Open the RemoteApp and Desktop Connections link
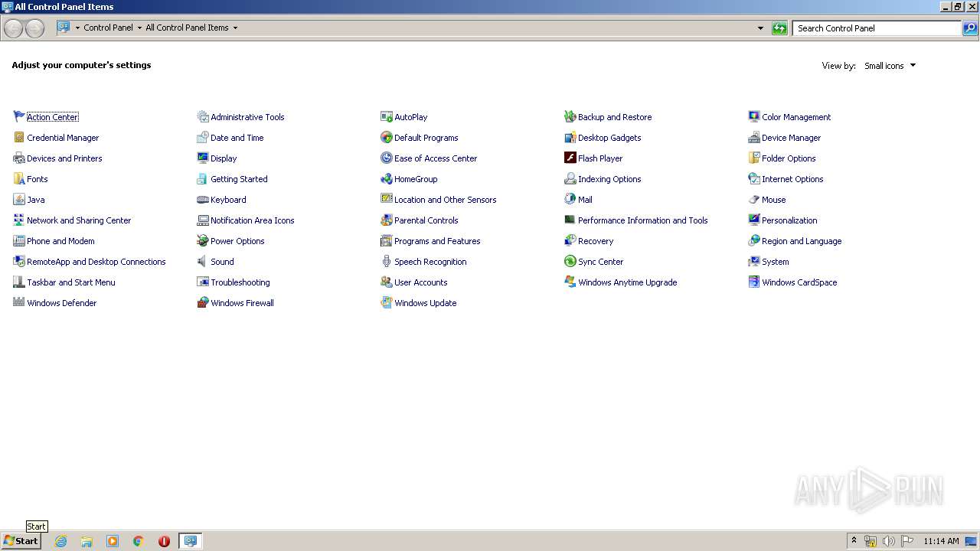Screen dimensions: 980x551 tap(96, 262)
